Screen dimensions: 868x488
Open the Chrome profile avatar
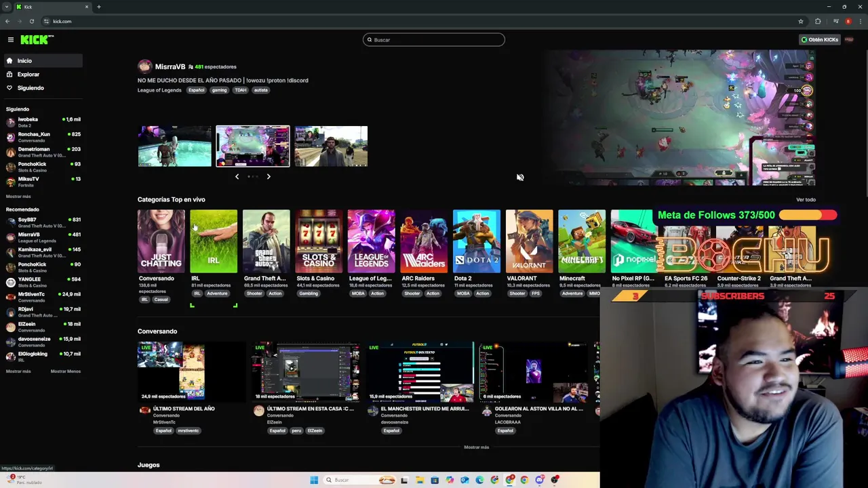pos(848,21)
